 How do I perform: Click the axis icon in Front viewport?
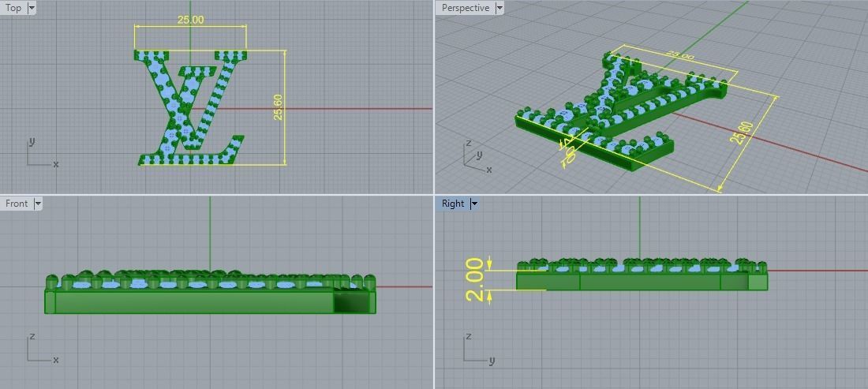(42, 349)
